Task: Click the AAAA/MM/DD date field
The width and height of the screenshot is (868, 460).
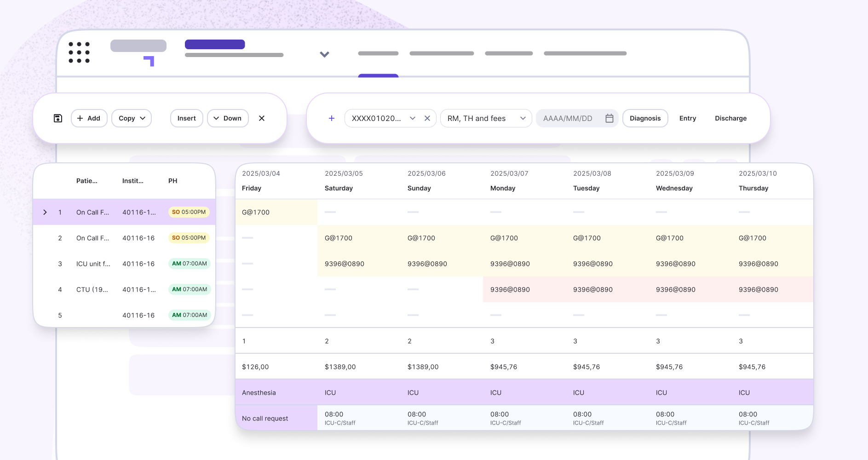Action: (x=577, y=118)
